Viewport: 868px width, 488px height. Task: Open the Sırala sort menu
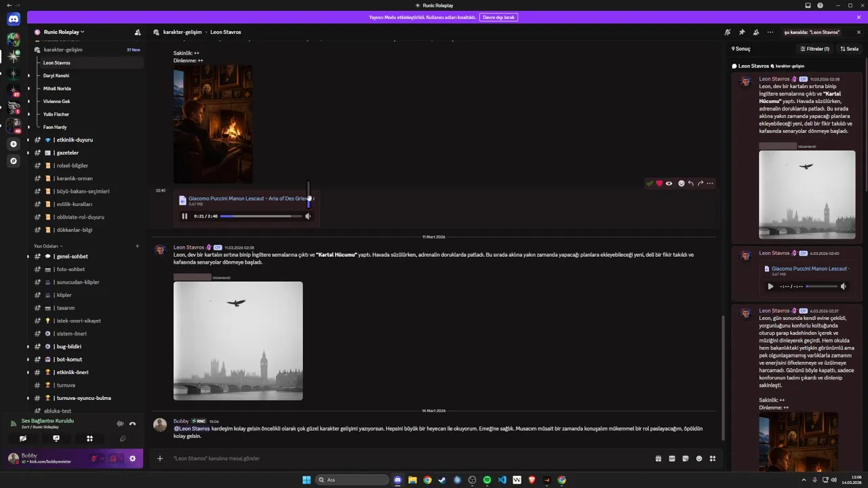[x=849, y=49]
